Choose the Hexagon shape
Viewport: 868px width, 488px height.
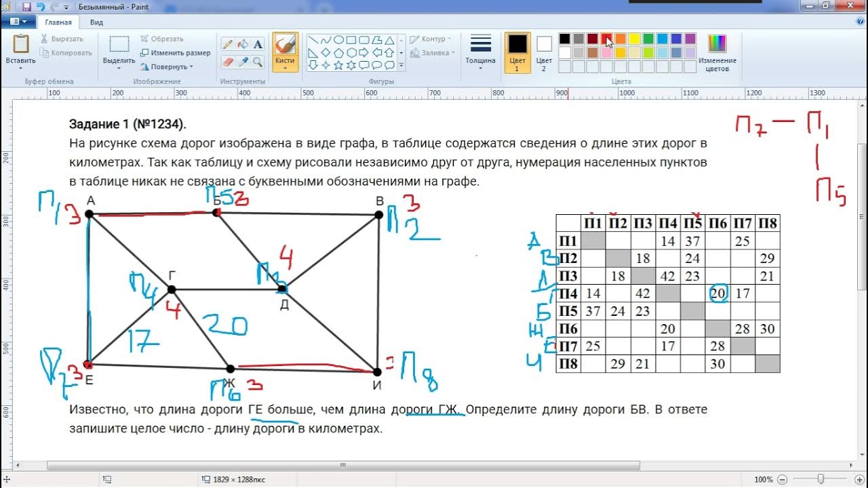(351, 53)
